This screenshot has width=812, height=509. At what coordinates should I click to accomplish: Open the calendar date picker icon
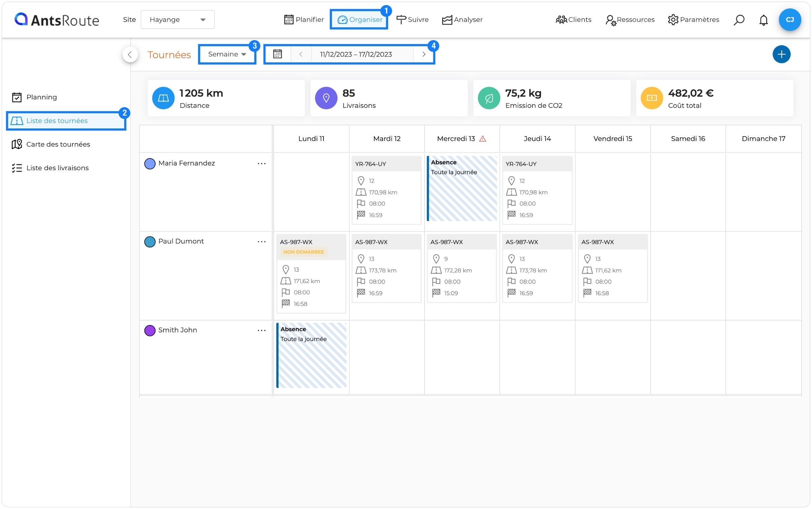[277, 54]
